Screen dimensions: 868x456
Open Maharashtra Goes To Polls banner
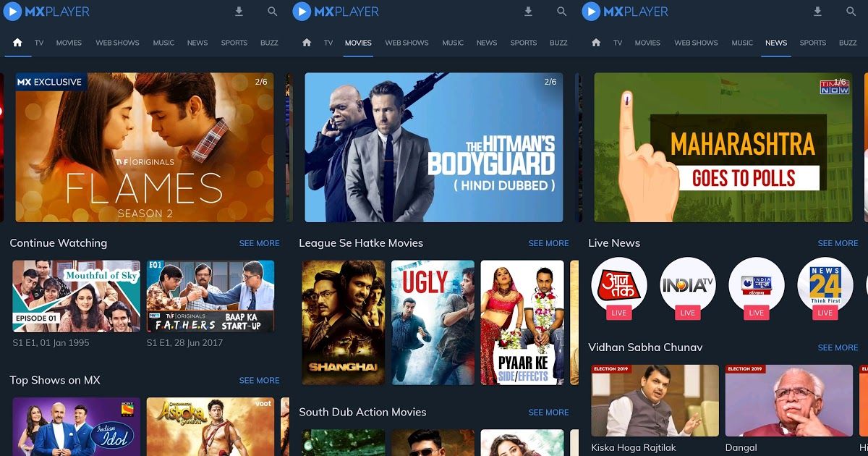tap(723, 147)
